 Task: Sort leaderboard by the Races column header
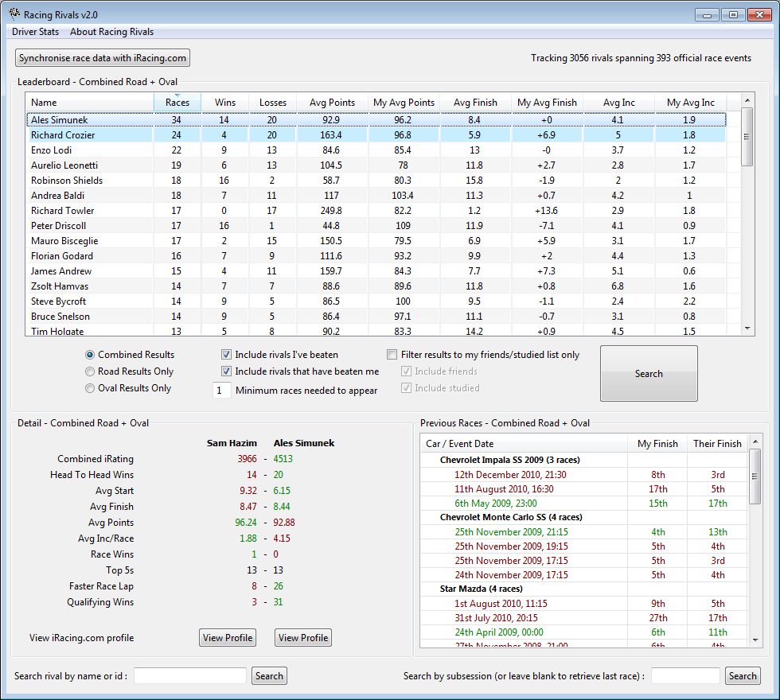177,103
